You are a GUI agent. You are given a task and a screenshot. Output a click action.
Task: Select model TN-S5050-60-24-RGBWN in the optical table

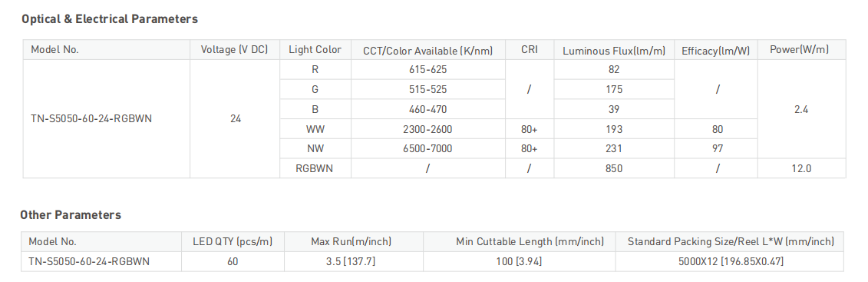click(91, 118)
